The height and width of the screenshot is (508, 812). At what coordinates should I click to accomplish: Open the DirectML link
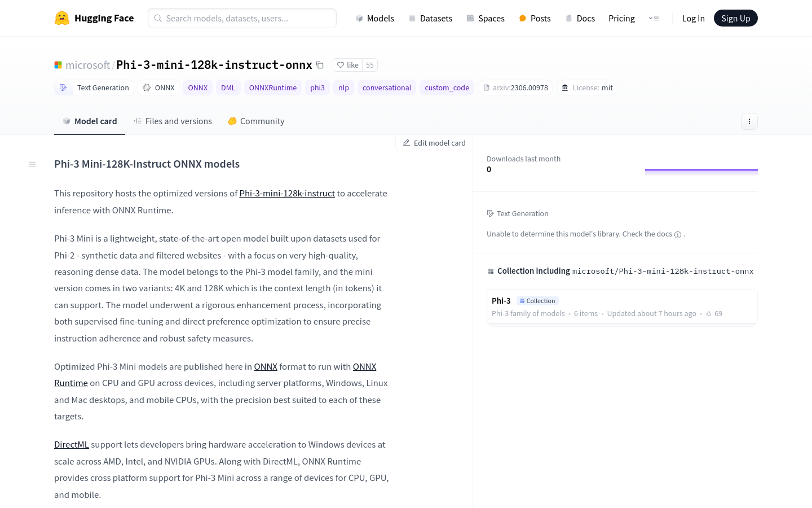click(72, 444)
